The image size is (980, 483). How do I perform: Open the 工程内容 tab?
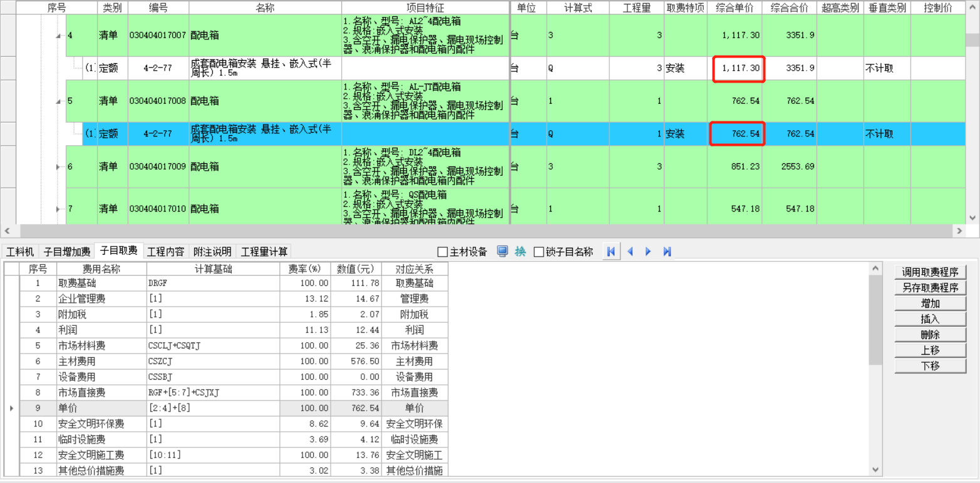tap(165, 252)
